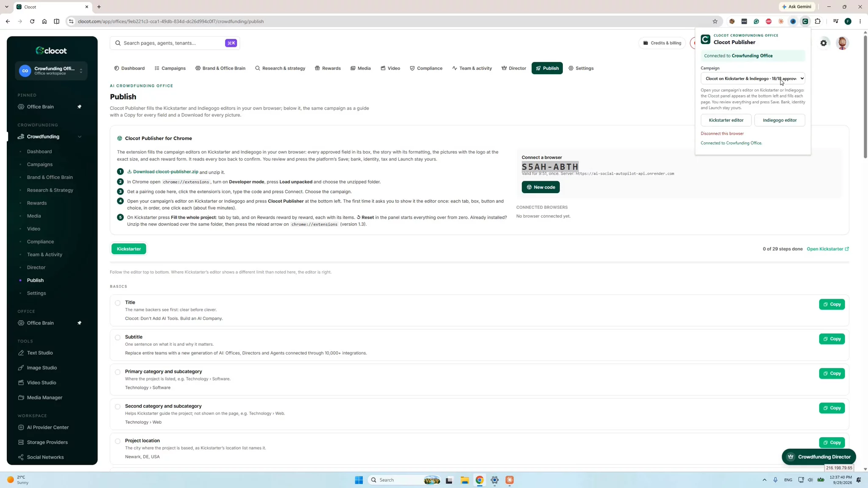Mark the Subtitle step as done

(118, 338)
